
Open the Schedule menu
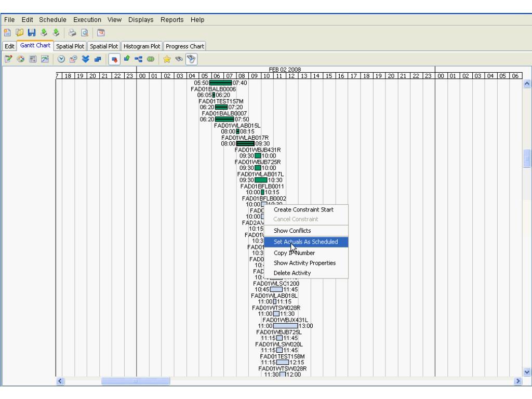pyautogui.click(x=52, y=20)
